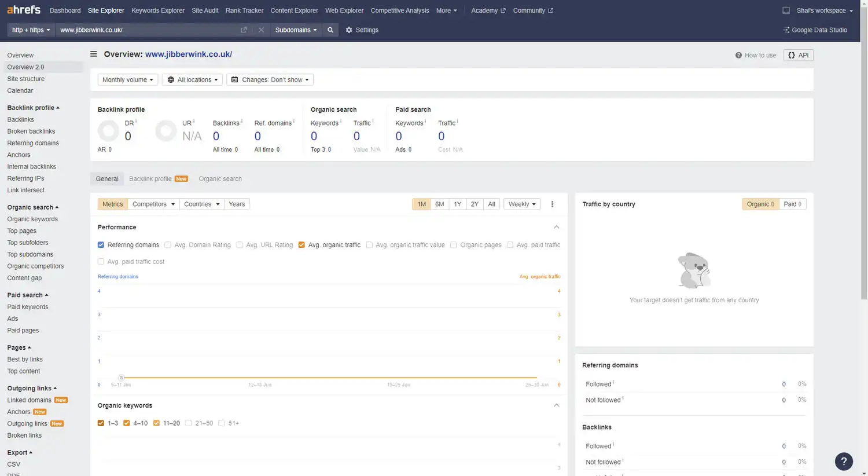The image size is (868, 476).
Task: Enable Avg. Domain Rating checkbox
Action: (x=168, y=245)
